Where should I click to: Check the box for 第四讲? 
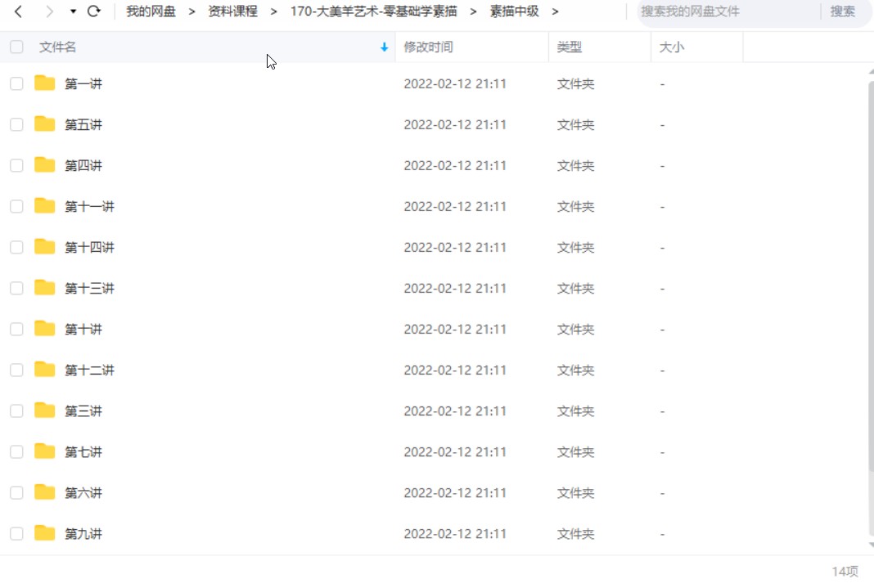click(x=16, y=165)
